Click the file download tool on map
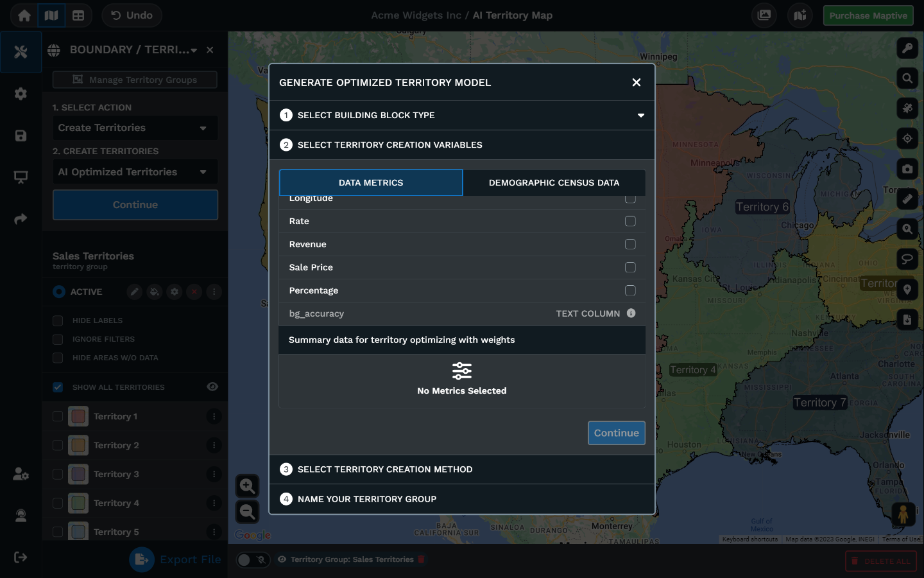The height and width of the screenshot is (578, 924). point(907,319)
